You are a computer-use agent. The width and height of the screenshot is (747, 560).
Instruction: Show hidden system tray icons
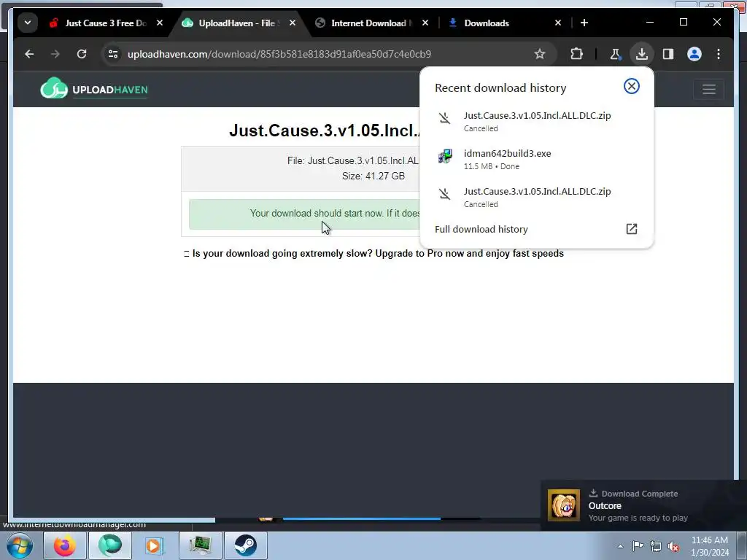coord(620,546)
